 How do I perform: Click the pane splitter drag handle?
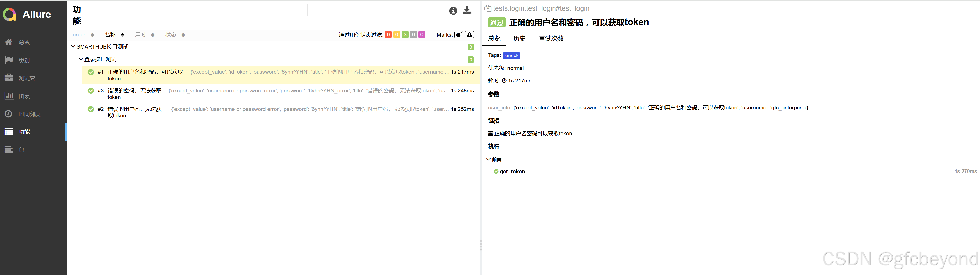click(481, 246)
